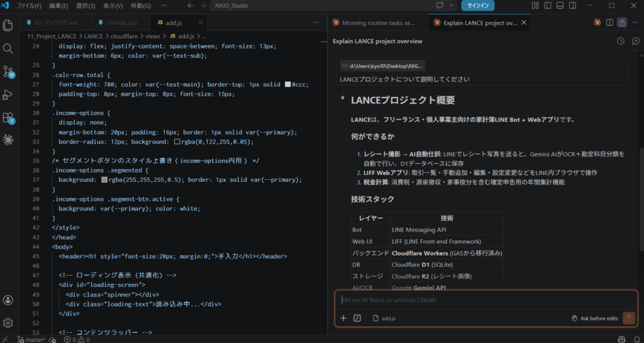Toggle the Ask before edits mode
The width and height of the screenshot is (644, 343).
pos(594,318)
